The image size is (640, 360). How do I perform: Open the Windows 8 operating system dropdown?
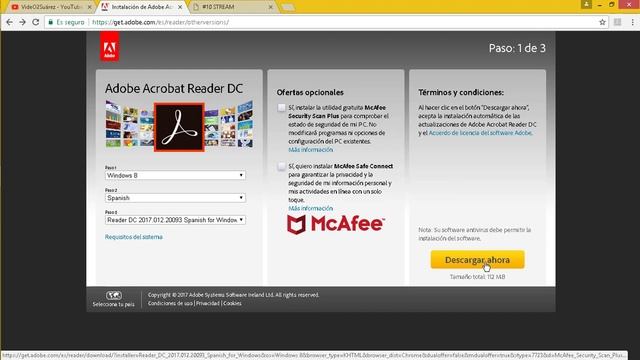coord(175,175)
